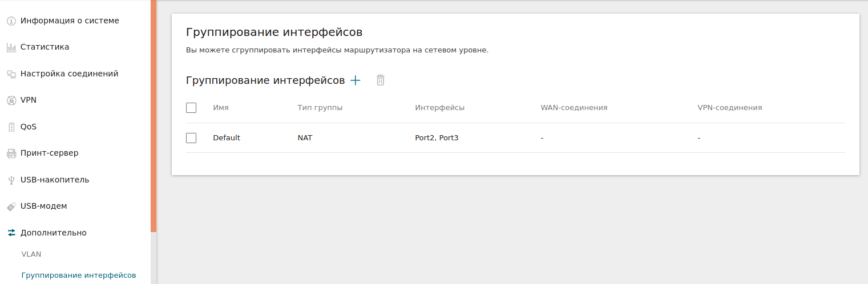The height and width of the screenshot is (284, 868).
Task: Open the VLAN submenu page
Action: click(31, 254)
